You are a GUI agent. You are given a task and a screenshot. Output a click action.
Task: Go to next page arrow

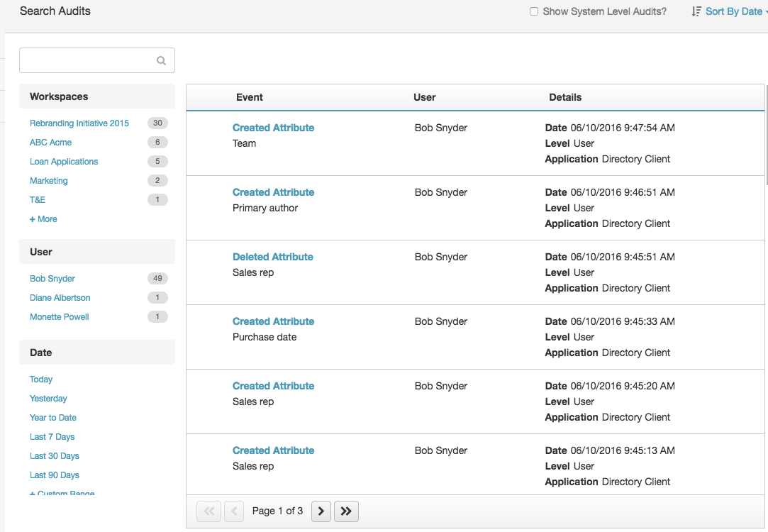point(321,511)
